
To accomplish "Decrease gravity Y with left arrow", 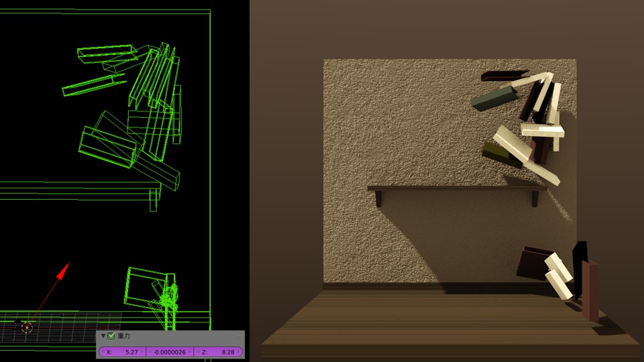I will tap(150, 352).
